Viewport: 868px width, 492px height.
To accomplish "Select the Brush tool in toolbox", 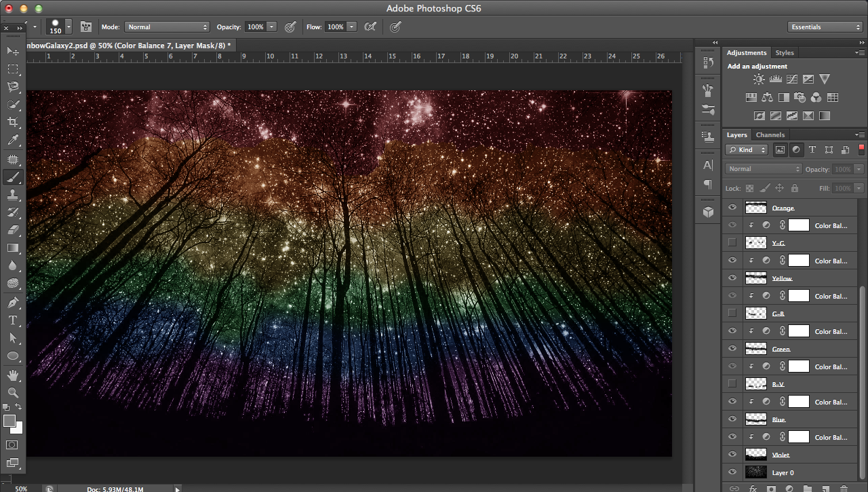I will click(x=13, y=177).
